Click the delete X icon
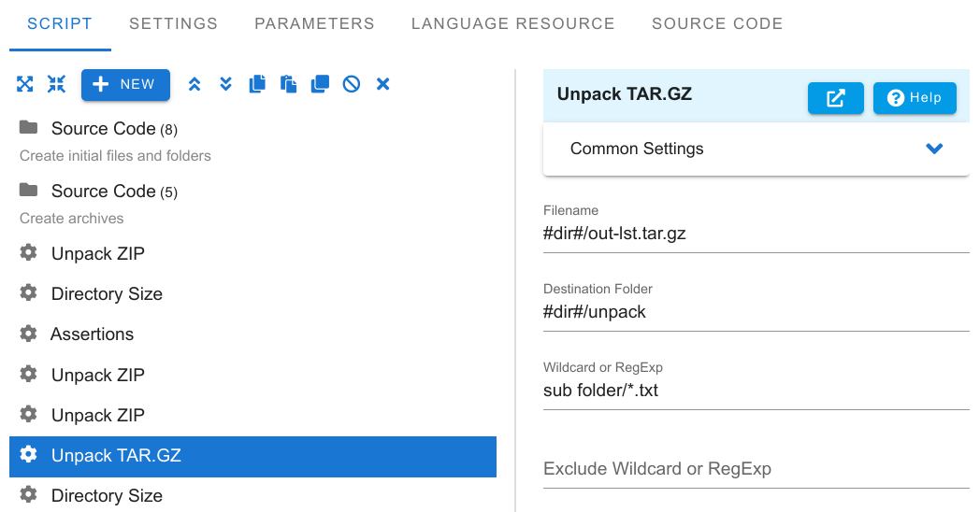 (x=383, y=84)
